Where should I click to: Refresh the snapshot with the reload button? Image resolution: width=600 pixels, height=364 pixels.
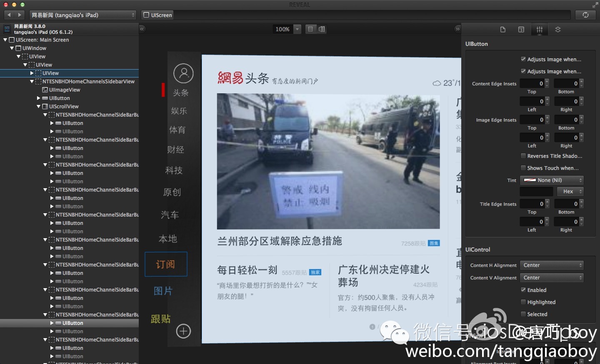click(x=585, y=15)
